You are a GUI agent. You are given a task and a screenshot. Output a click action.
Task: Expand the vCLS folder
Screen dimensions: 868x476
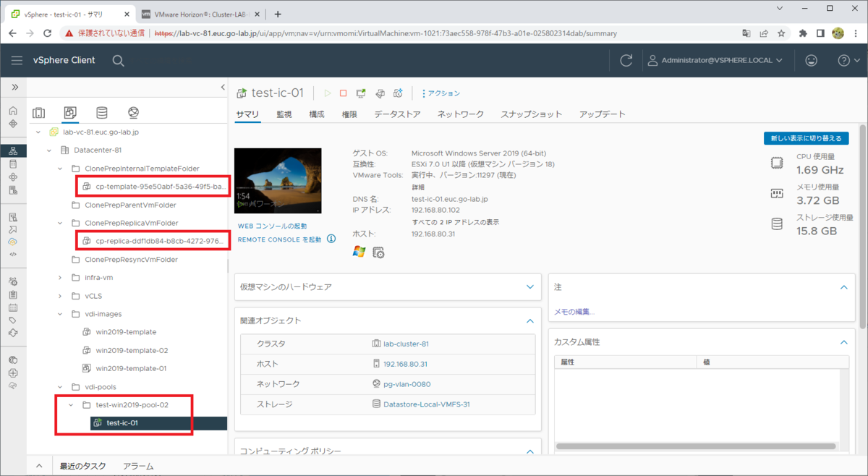click(x=60, y=296)
